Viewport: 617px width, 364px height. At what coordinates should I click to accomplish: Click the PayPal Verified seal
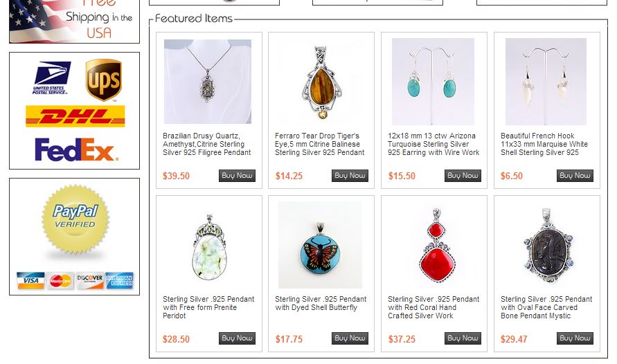click(75, 219)
